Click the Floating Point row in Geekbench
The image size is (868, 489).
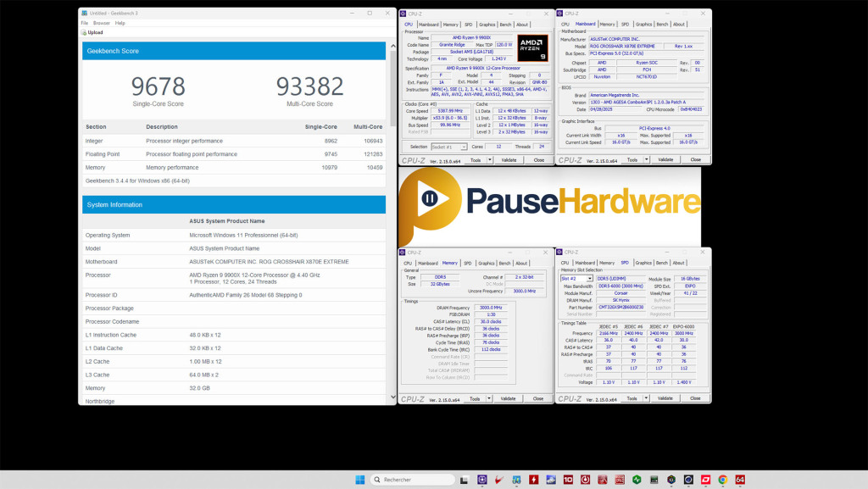234,154
